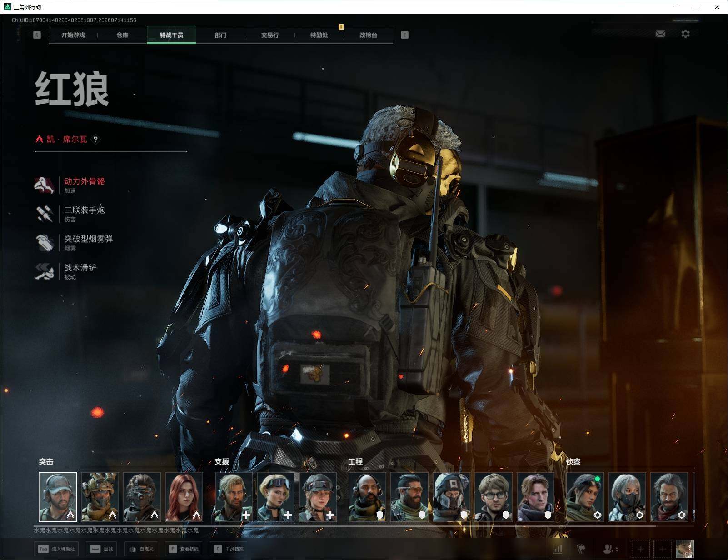Click the 出战 button

point(102,549)
